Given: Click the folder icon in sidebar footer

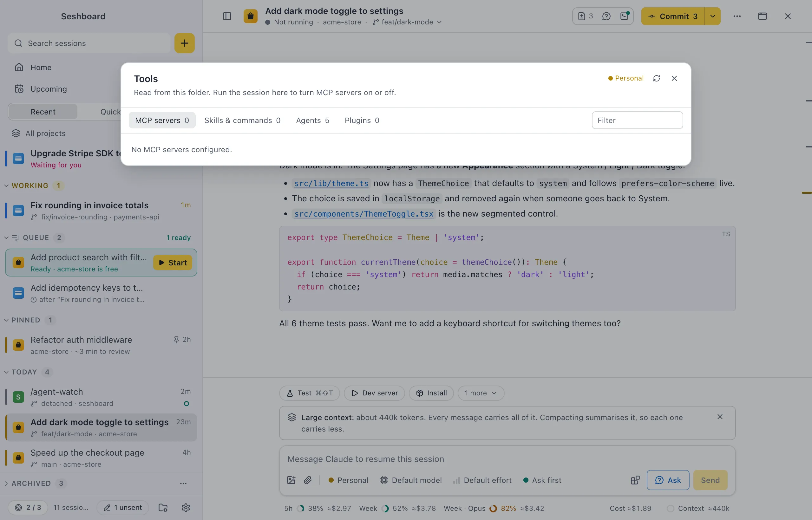Looking at the screenshot, I should pos(163,508).
